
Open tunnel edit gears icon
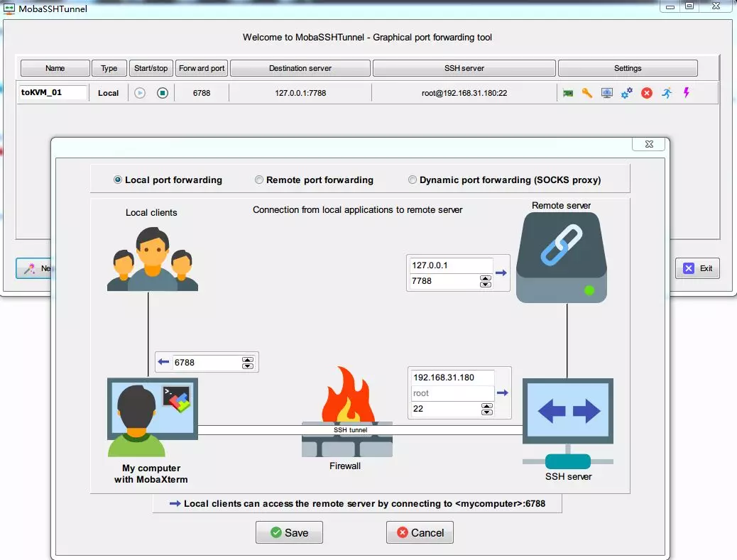pyautogui.click(x=626, y=93)
